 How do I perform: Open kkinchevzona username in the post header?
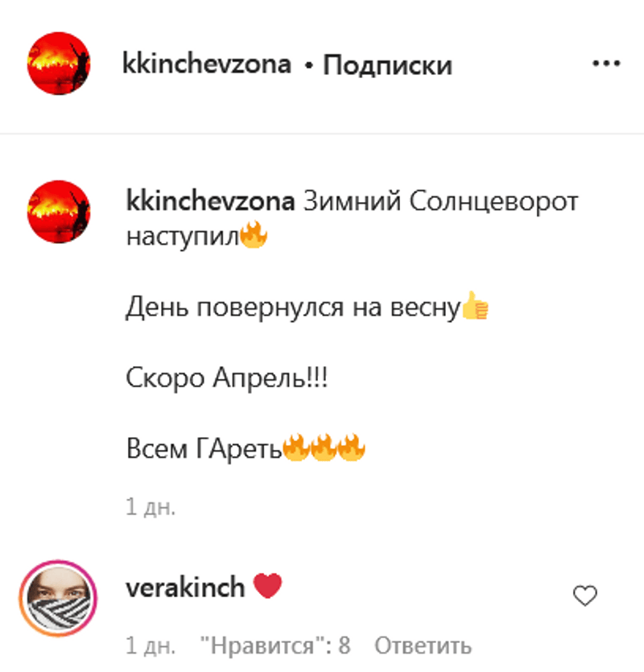coord(207,64)
